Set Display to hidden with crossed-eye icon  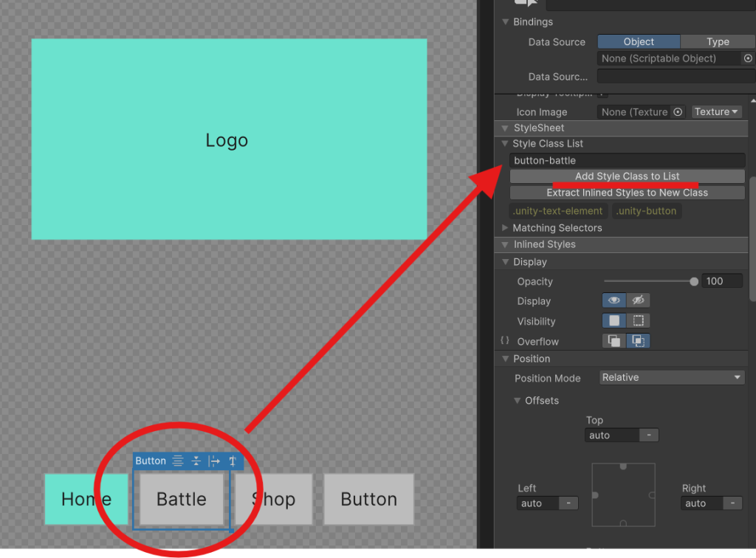[x=638, y=300]
